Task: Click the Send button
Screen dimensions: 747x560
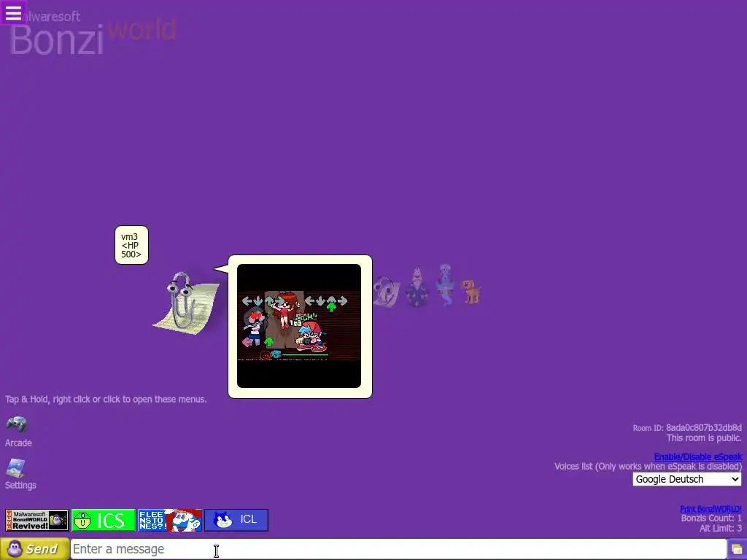Action: coord(34,549)
